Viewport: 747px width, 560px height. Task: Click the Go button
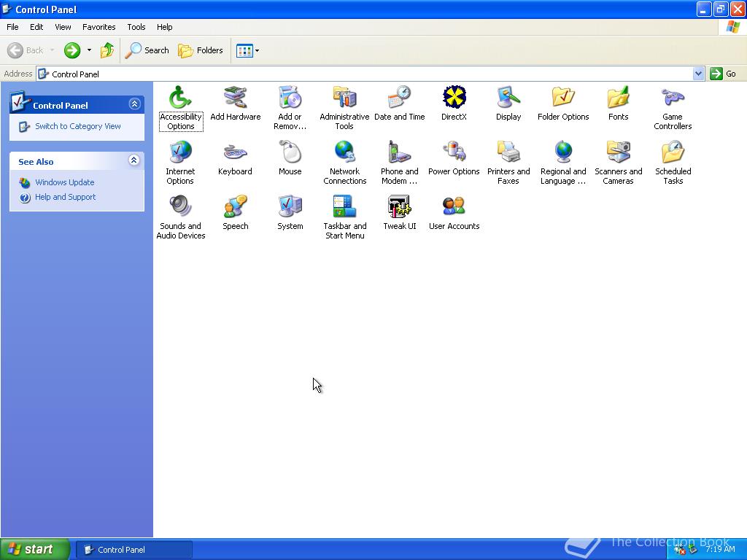click(x=723, y=74)
